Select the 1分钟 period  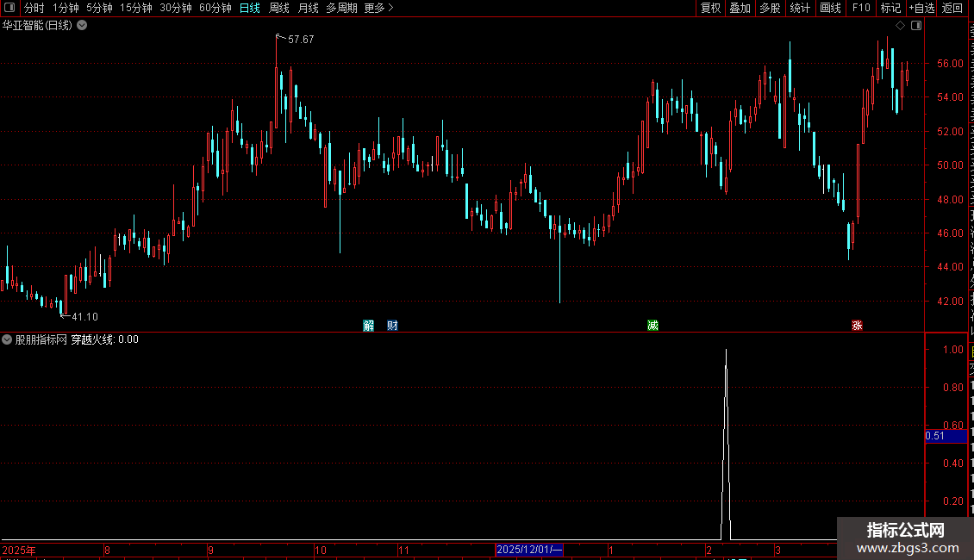[x=66, y=8]
